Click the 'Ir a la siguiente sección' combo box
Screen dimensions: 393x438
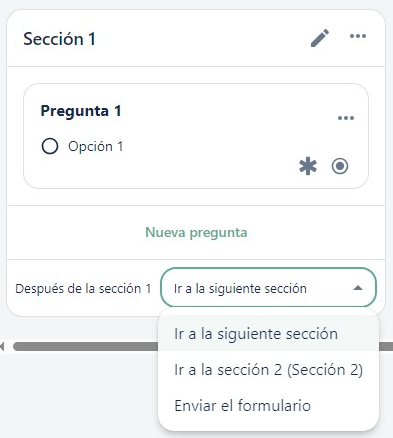(268, 287)
